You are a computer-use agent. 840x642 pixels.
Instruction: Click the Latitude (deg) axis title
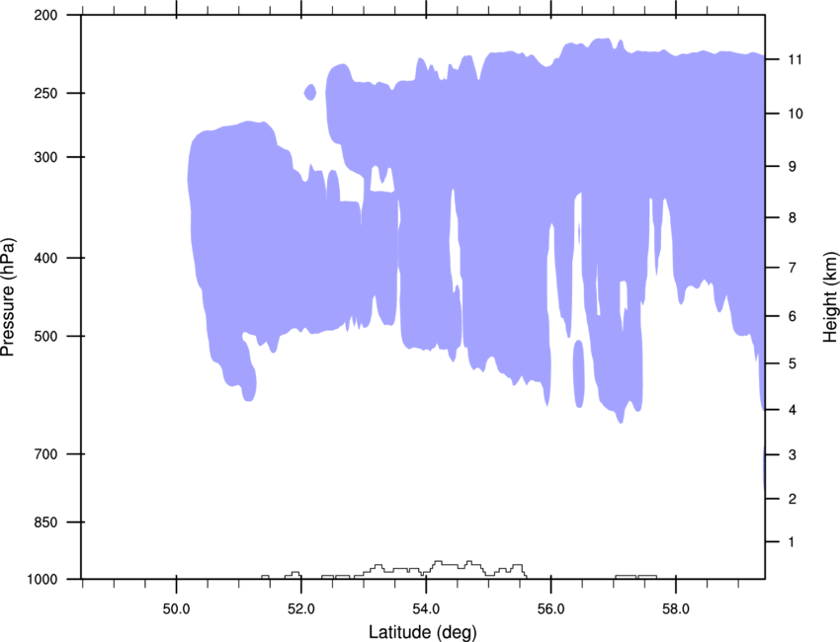click(x=422, y=632)
